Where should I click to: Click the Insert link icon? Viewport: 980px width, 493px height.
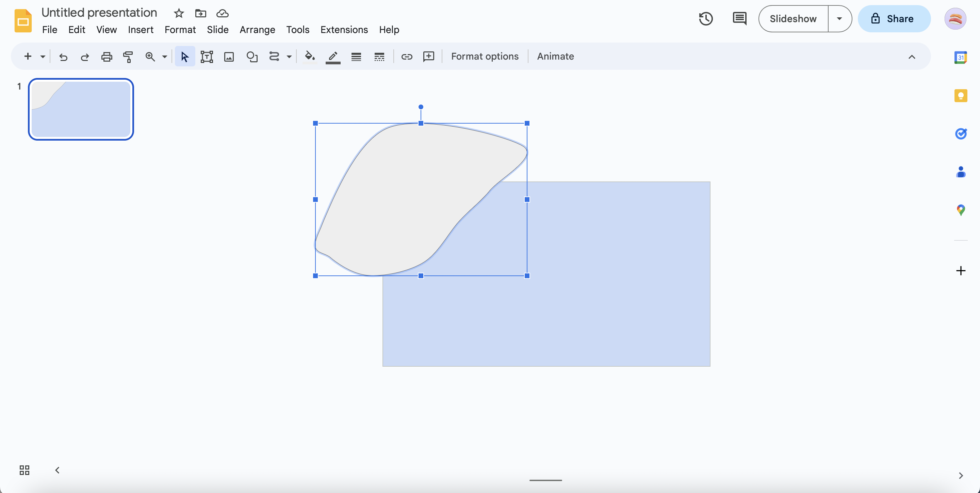tap(407, 57)
